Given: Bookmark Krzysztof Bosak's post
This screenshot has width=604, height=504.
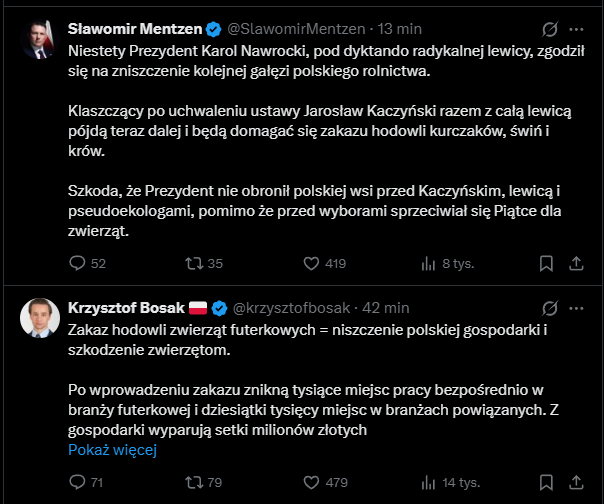Looking at the screenshot, I should coord(546,484).
